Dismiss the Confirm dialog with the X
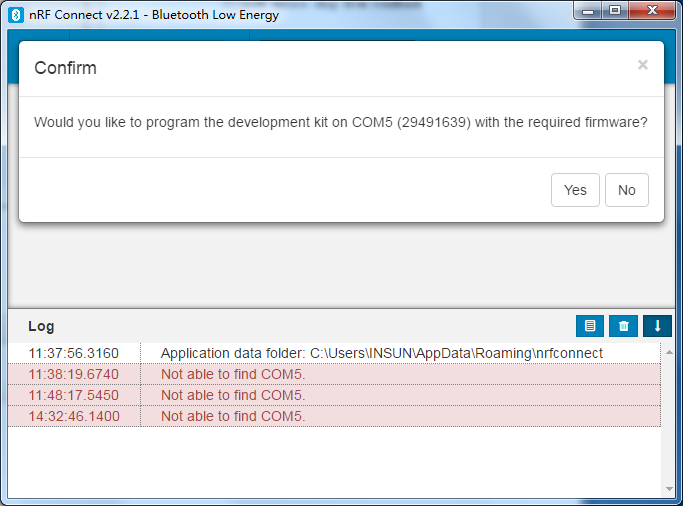 642,65
